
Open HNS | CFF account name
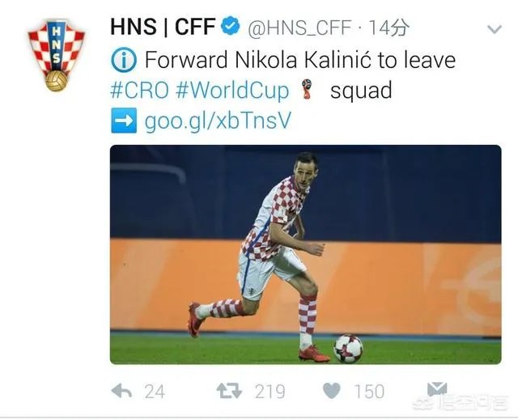163,27
